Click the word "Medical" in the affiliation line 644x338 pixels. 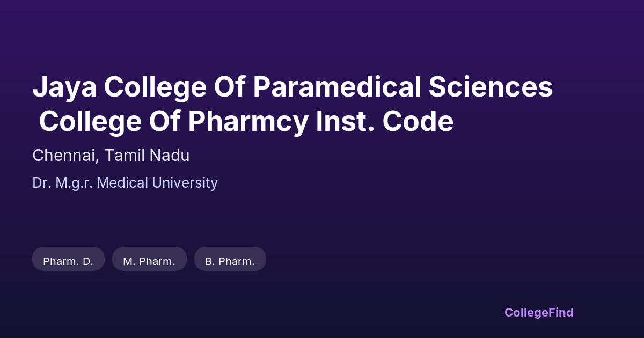coord(123,183)
